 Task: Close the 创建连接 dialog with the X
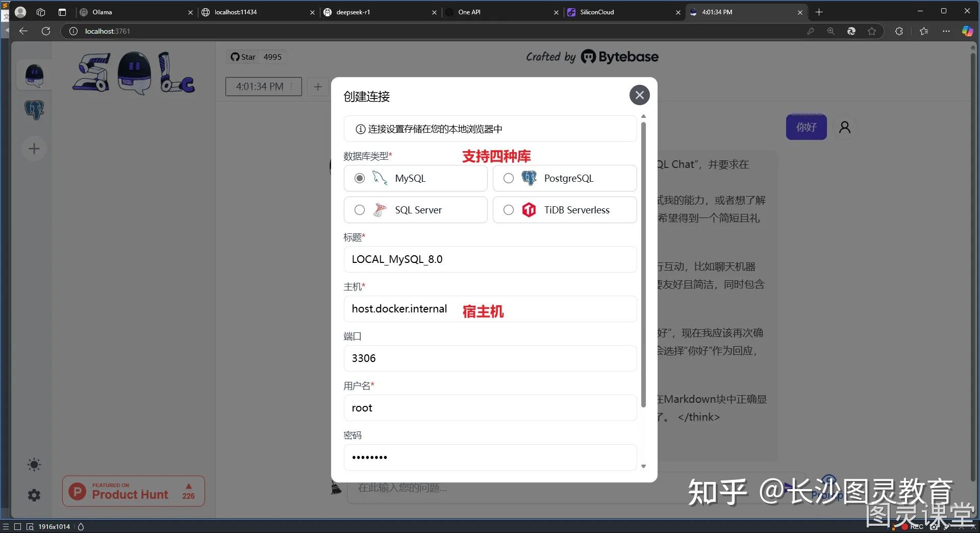point(639,95)
